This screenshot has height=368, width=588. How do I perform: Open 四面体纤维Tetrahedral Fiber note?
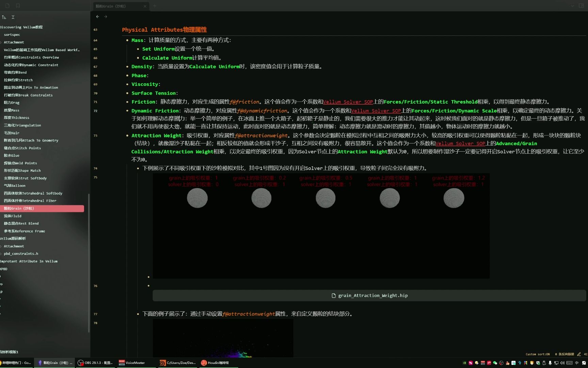[30, 201]
